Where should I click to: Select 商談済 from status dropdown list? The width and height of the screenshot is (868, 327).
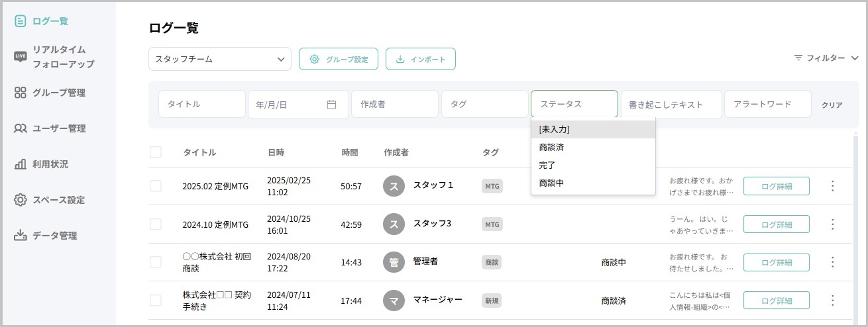(552, 147)
